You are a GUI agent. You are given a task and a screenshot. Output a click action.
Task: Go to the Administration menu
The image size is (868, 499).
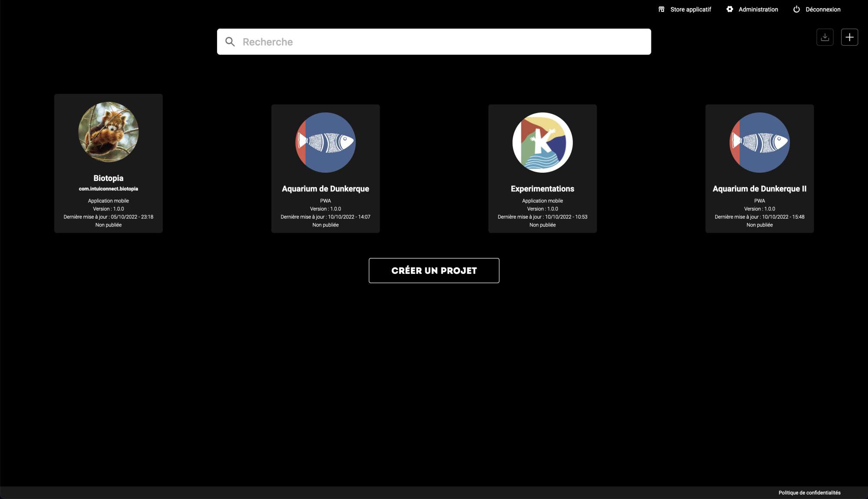(758, 9)
